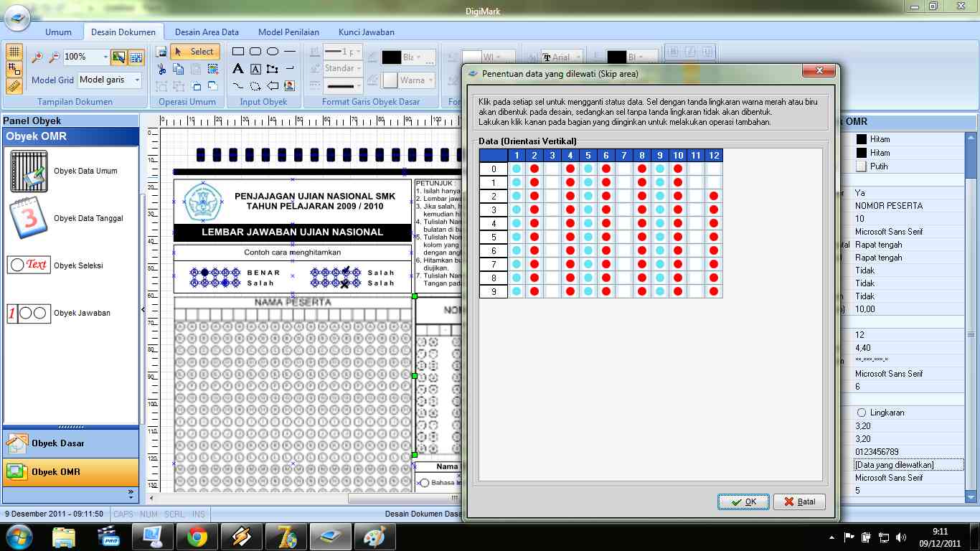Toggle the grid display icon
980x551 pixels.
click(14, 52)
